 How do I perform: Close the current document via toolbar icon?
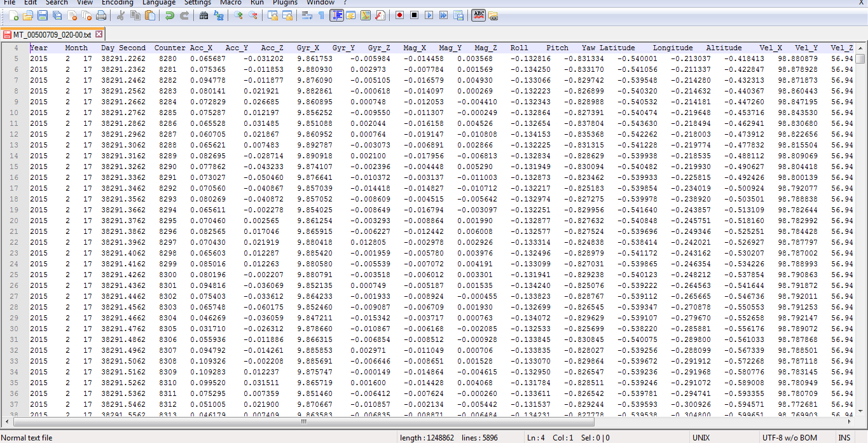[71, 15]
